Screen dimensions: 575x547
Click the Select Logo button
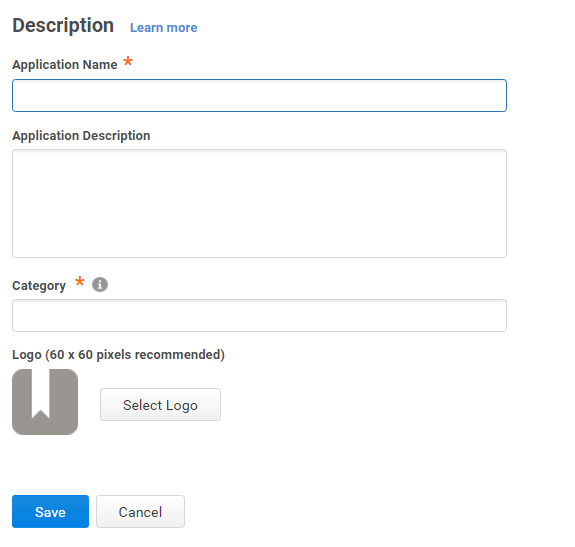click(160, 404)
